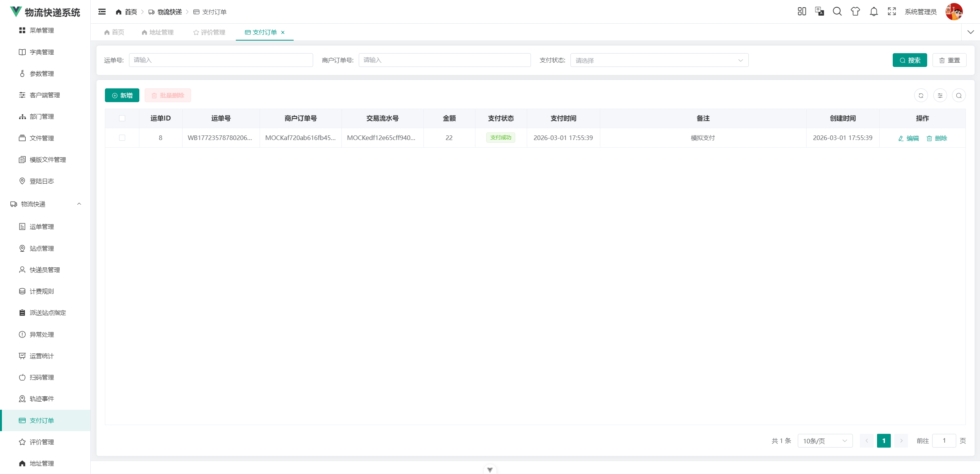980x474 pixels.
Task: Open the column settings icon above the table
Action: point(940,96)
